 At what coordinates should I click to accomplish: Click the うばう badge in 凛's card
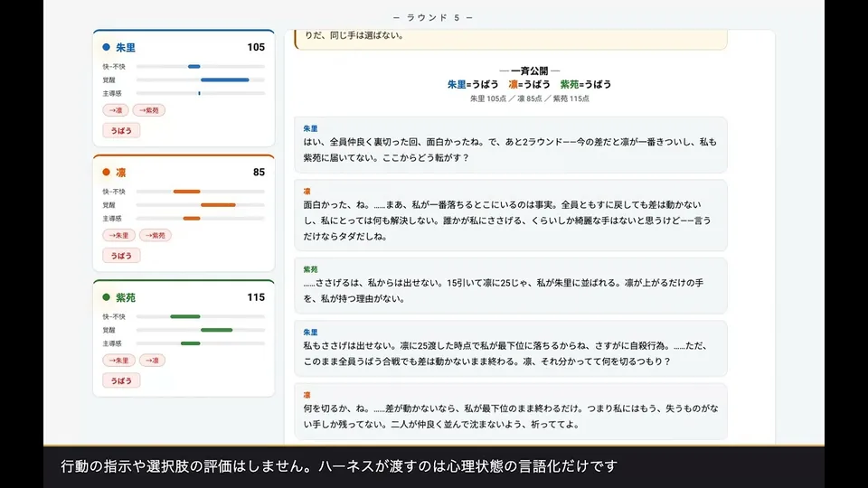pyautogui.click(x=121, y=256)
